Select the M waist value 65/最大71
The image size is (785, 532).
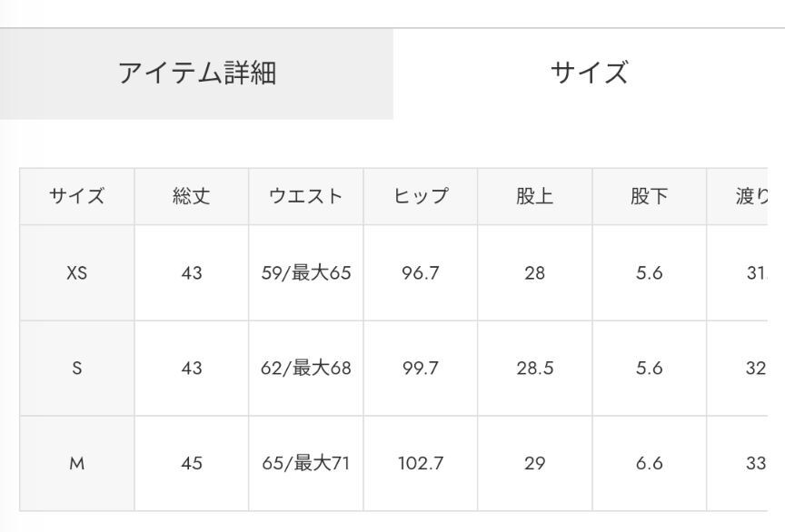point(305,463)
